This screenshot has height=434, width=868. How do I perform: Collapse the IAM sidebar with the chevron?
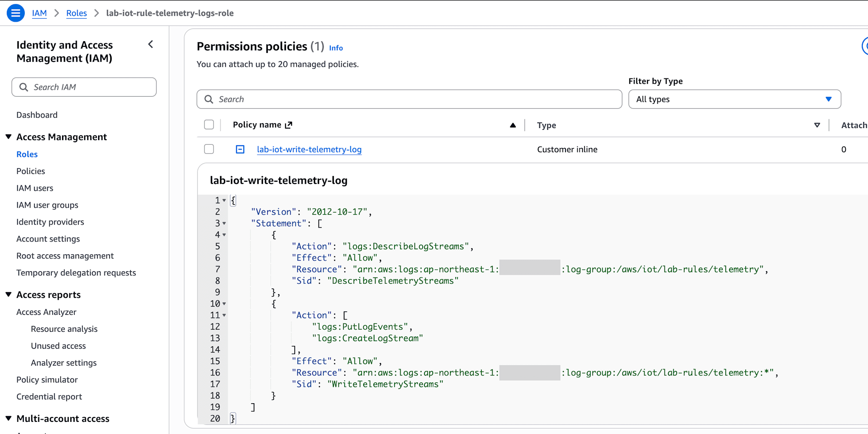151,44
